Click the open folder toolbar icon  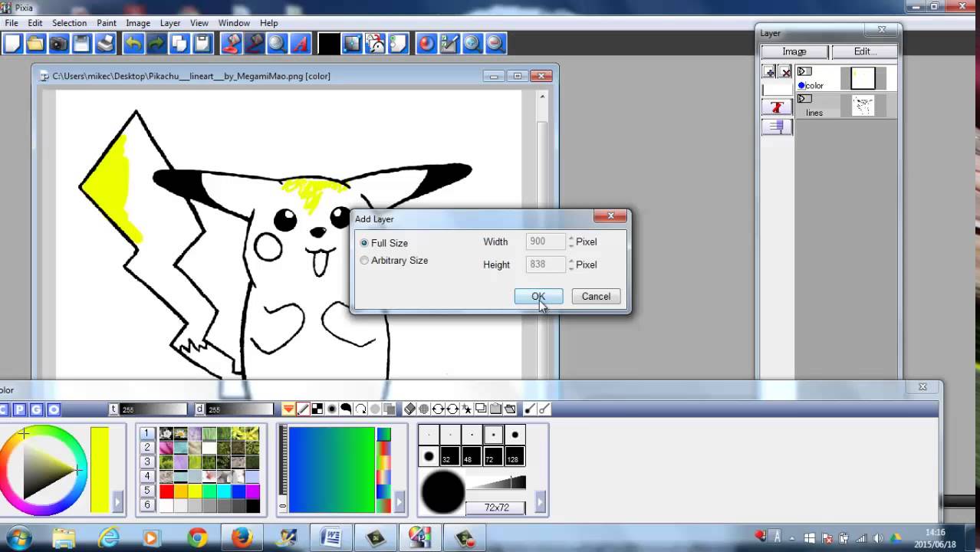[x=35, y=44]
